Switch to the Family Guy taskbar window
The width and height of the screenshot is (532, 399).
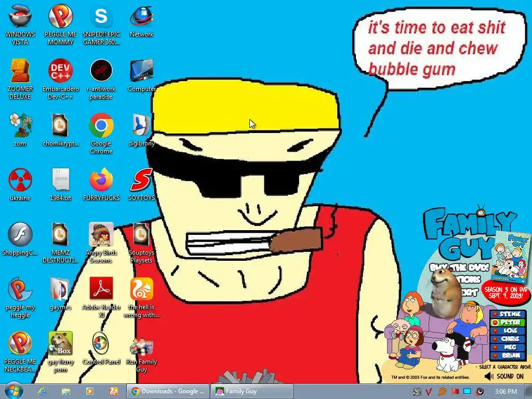click(252, 391)
